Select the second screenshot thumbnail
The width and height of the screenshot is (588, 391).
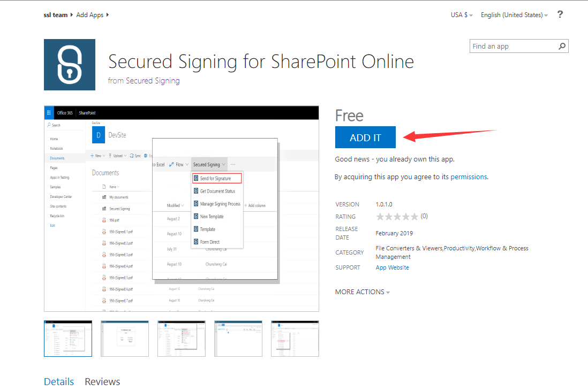(x=125, y=339)
